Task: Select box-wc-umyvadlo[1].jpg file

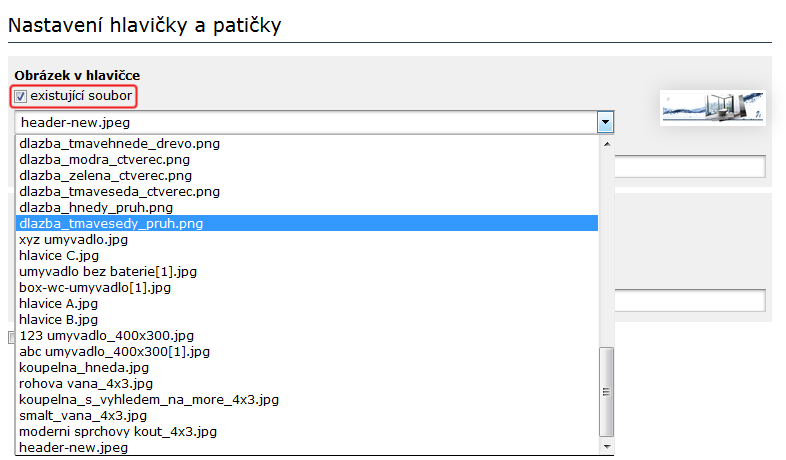Action: 95,287
